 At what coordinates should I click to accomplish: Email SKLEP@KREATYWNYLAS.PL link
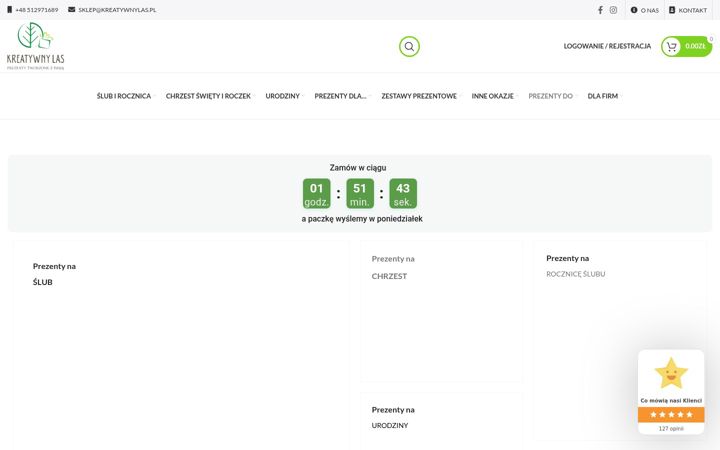(117, 10)
